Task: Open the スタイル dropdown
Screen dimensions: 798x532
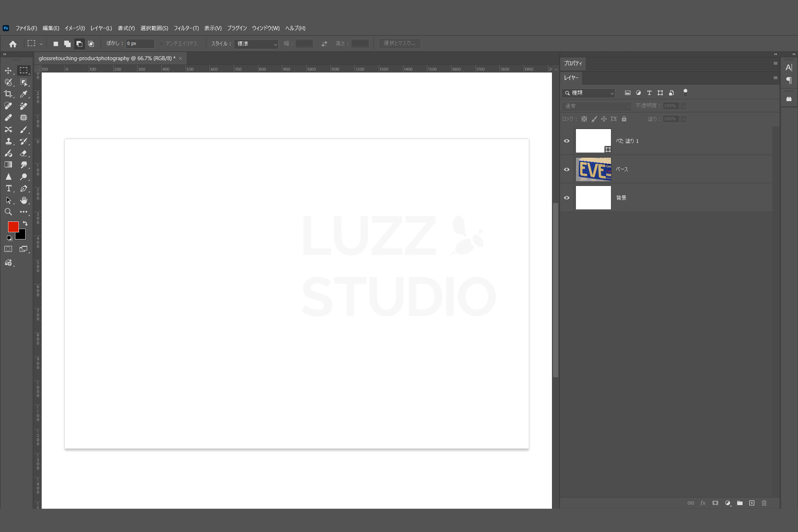Action: pyautogui.click(x=256, y=44)
